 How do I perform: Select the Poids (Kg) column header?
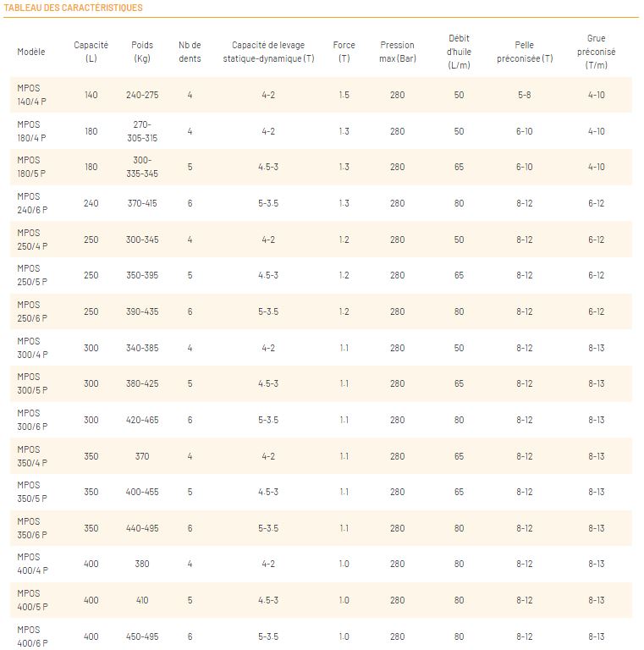(142, 52)
